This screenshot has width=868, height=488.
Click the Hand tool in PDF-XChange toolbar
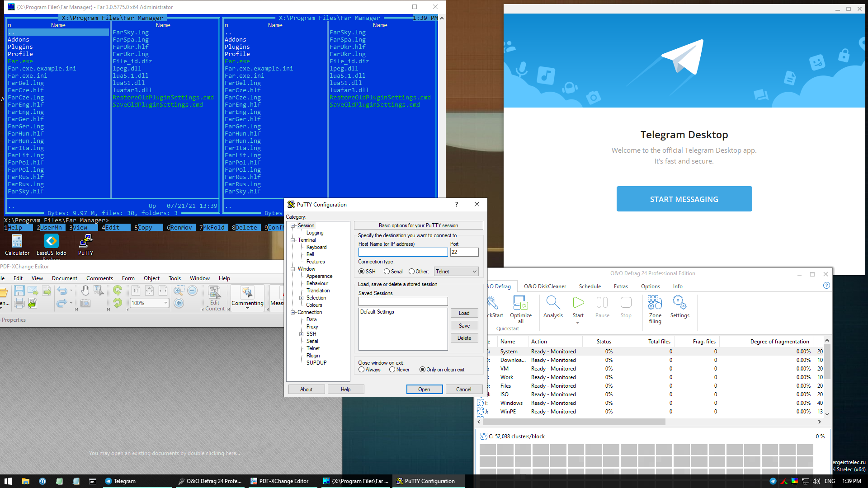85,291
